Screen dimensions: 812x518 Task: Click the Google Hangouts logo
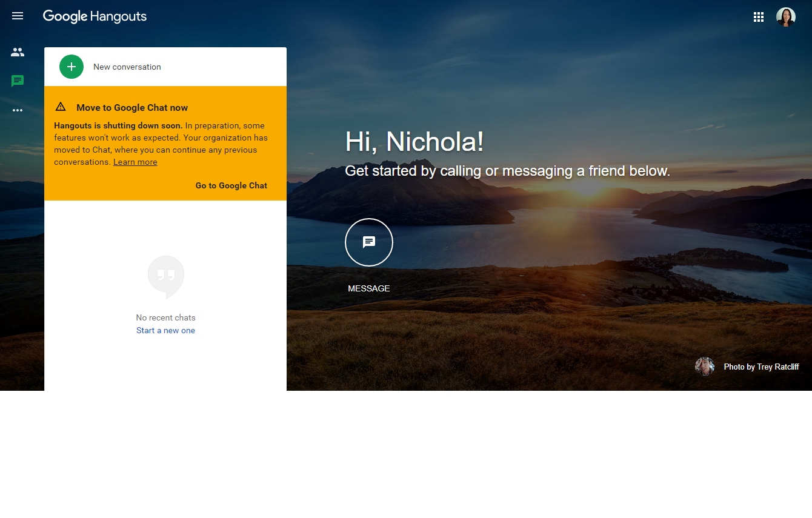click(x=95, y=16)
